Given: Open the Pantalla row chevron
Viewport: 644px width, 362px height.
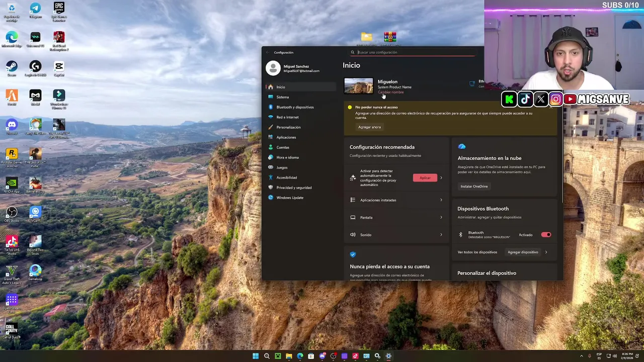Looking at the screenshot, I should [441, 217].
